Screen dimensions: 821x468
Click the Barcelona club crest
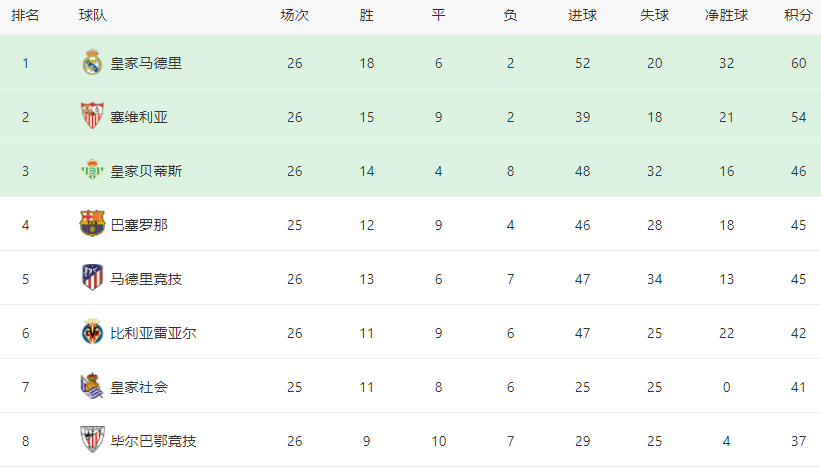coord(92,224)
